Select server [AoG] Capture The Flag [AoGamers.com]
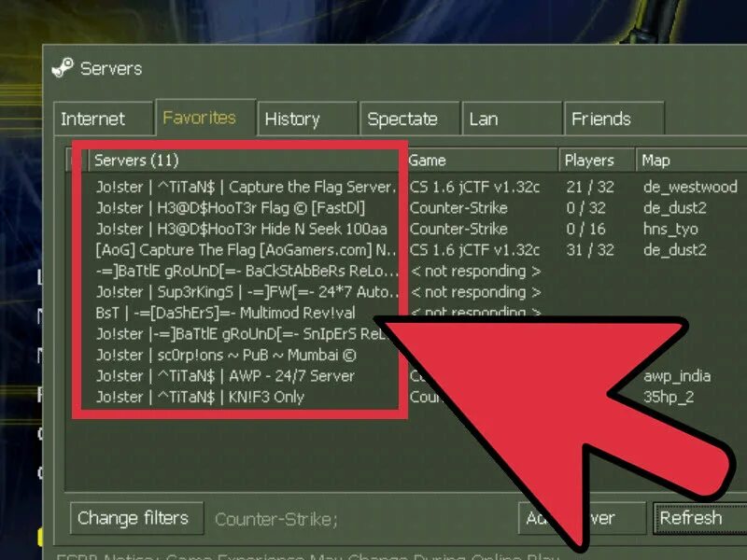 coord(246,249)
